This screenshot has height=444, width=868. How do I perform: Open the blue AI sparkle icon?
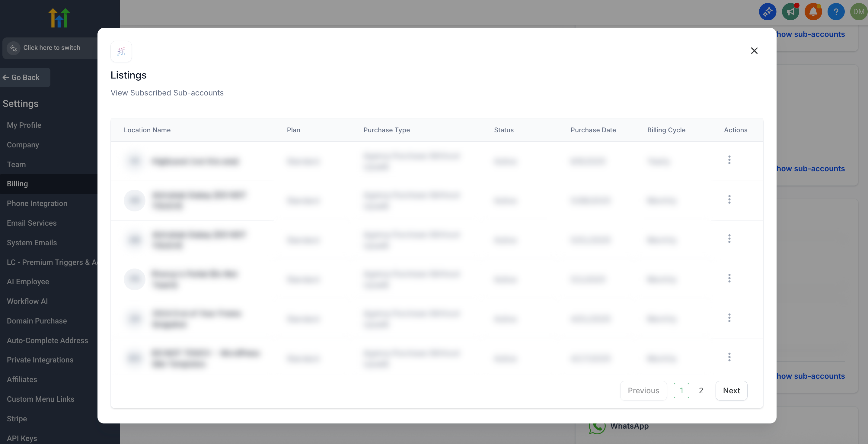coord(767,12)
